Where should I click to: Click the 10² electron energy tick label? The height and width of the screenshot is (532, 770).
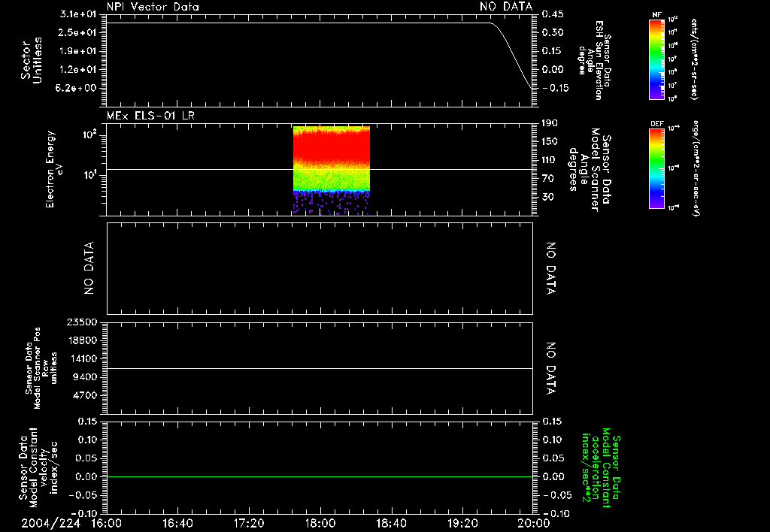tap(89, 134)
